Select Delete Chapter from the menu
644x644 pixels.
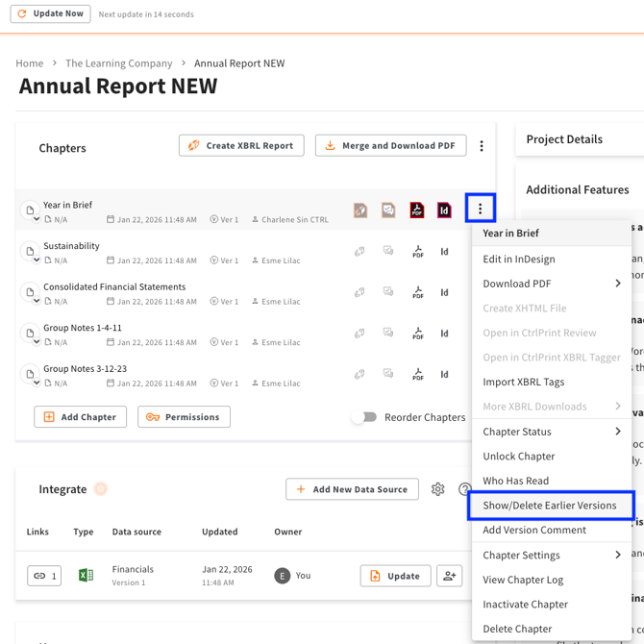click(x=517, y=629)
